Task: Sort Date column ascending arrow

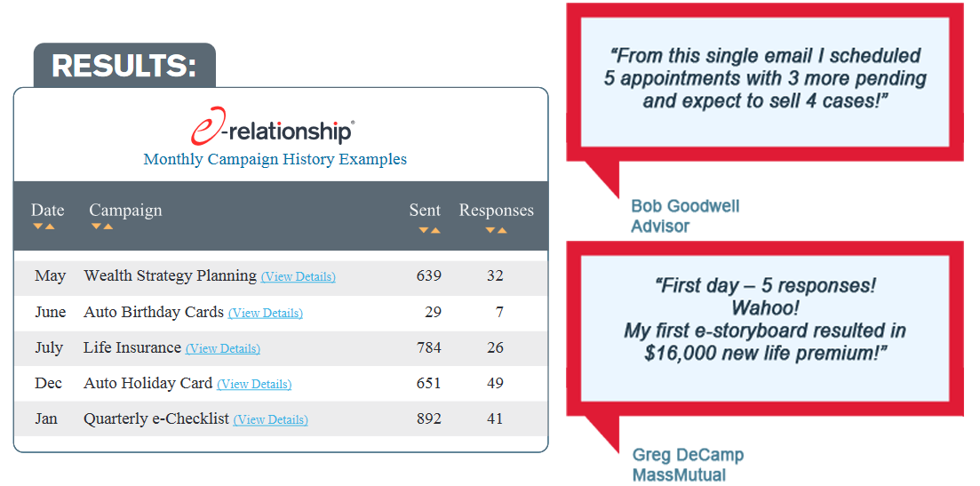Action: [x=50, y=227]
